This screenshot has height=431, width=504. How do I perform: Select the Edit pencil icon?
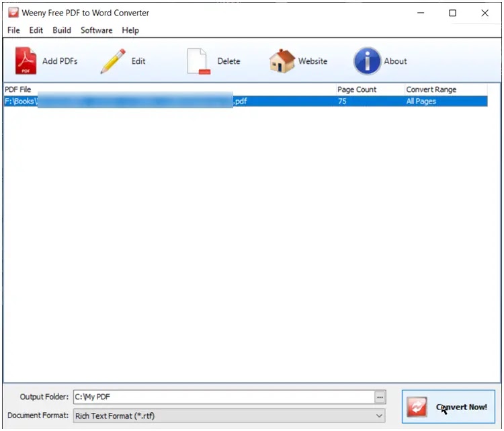point(113,61)
